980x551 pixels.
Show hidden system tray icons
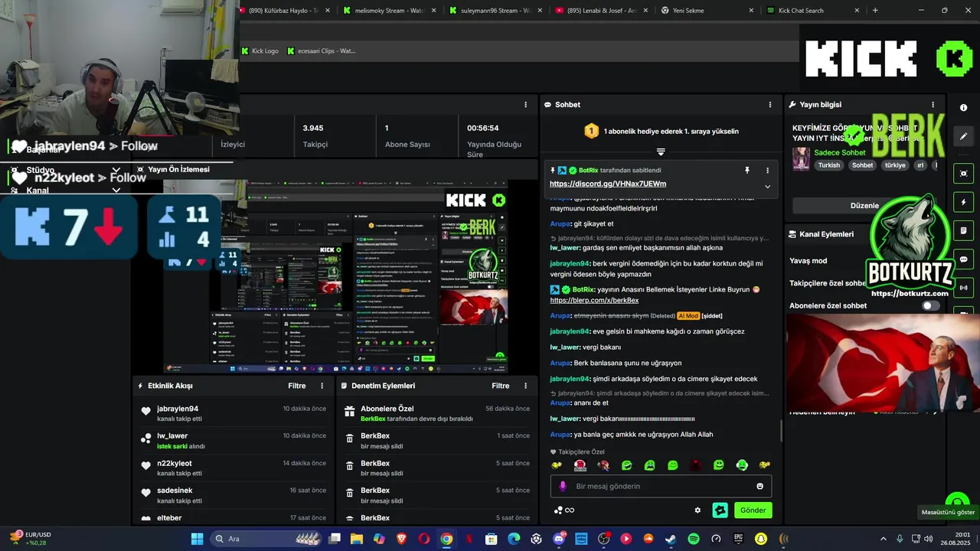tap(883, 539)
